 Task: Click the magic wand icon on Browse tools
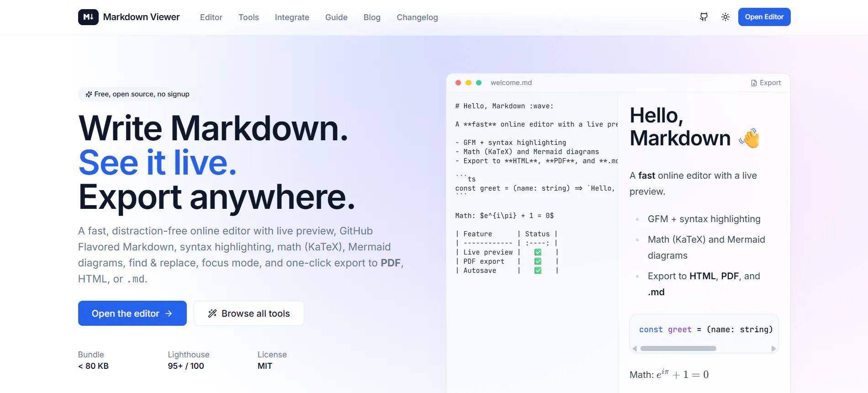[212, 313]
